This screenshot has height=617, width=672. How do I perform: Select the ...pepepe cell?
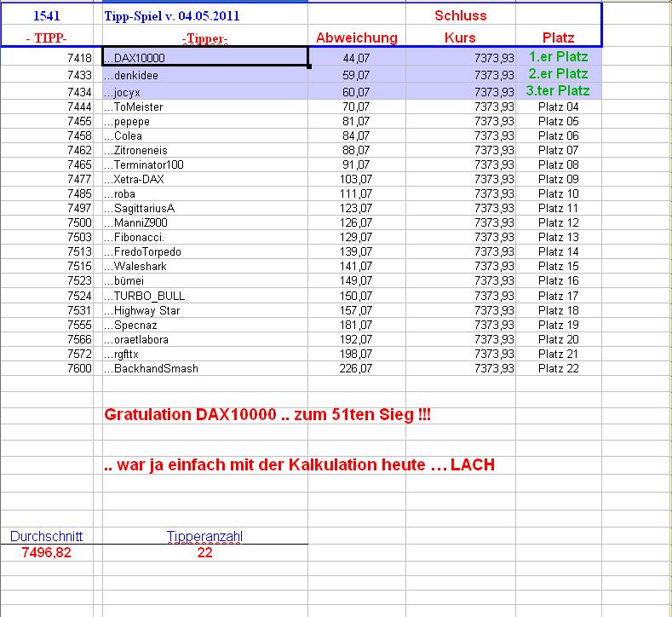click(x=205, y=121)
